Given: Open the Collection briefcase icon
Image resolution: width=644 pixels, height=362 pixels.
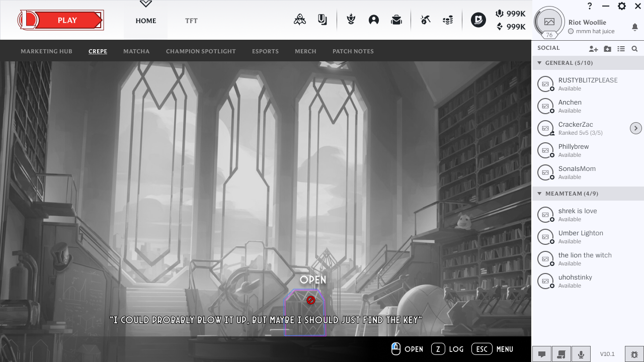Looking at the screenshot, I should [396, 20].
